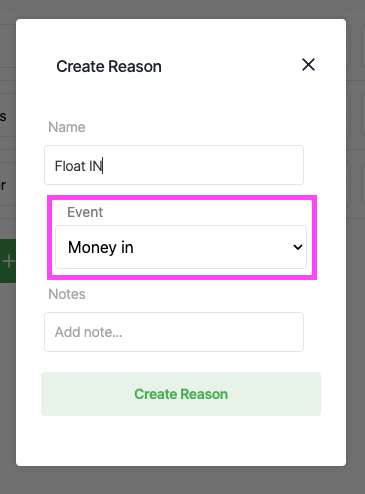
Task: Click empty area right of Float IN
Action: [x=203, y=165]
